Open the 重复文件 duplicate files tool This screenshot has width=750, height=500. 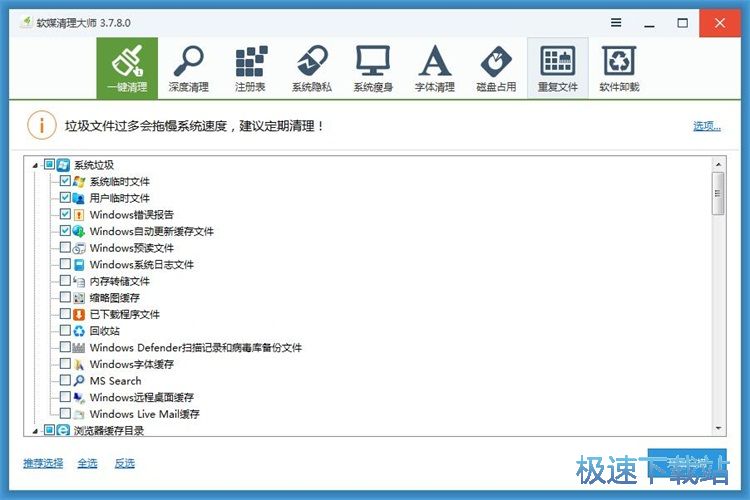click(558, 68)
